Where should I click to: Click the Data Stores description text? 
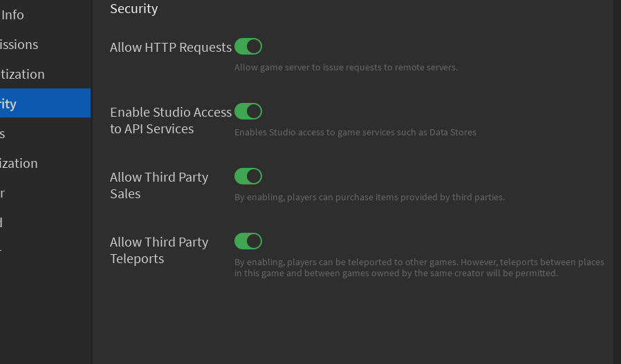click(355, 133)
